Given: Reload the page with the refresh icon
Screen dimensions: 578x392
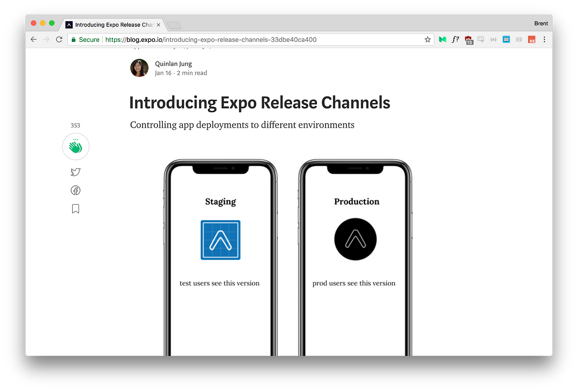Looking at the screenshot, I should coord(59,39).
